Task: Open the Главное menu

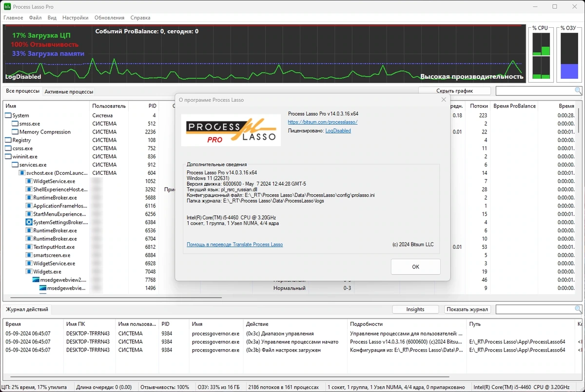Action: (x=13, y=18)
